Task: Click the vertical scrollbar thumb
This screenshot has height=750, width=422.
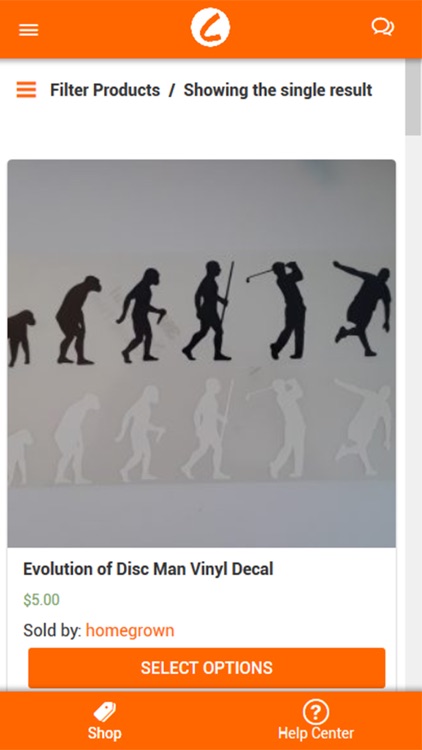Action: pos(413,97)
